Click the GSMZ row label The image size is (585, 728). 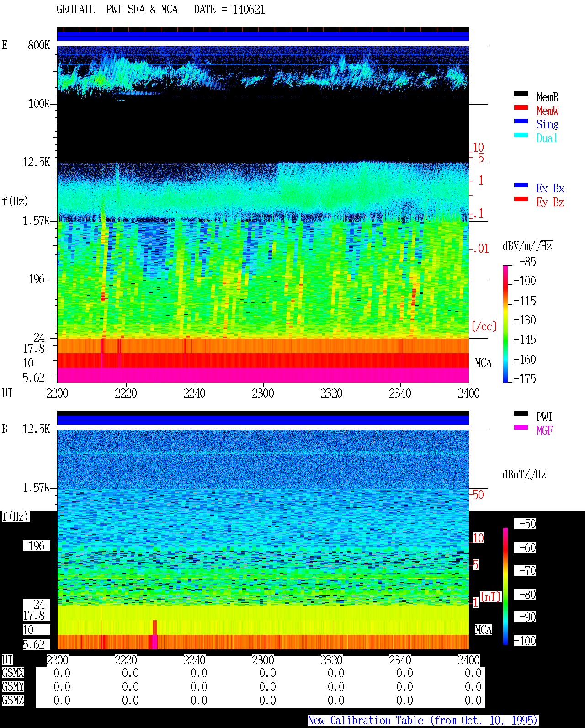click(13, 700)
